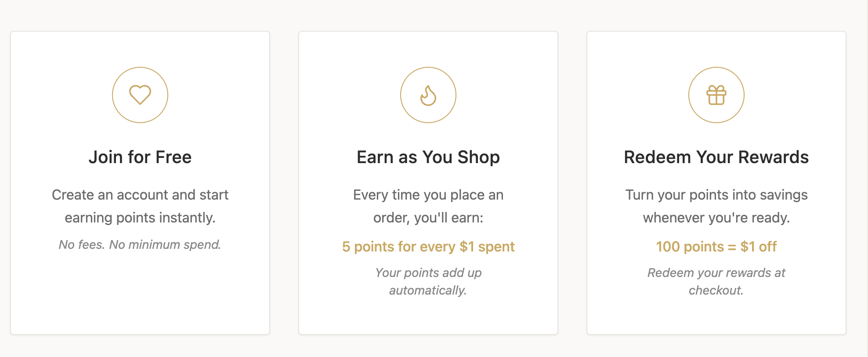Click the "Every time you place an" line
The width and height of the screenshot is (868, 357).
pos(428,195)
